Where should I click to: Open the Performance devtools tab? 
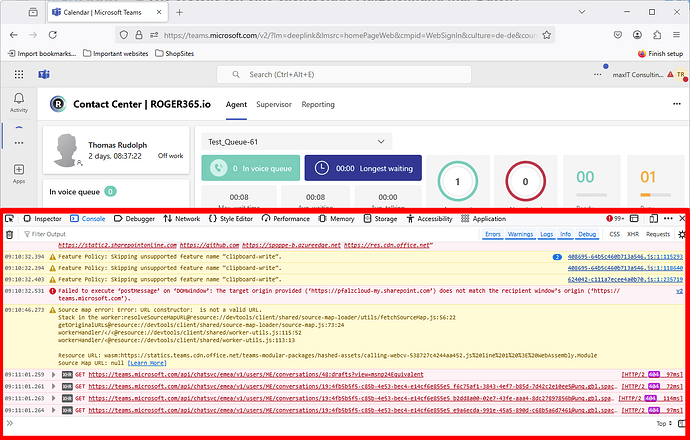coord(286,219)
